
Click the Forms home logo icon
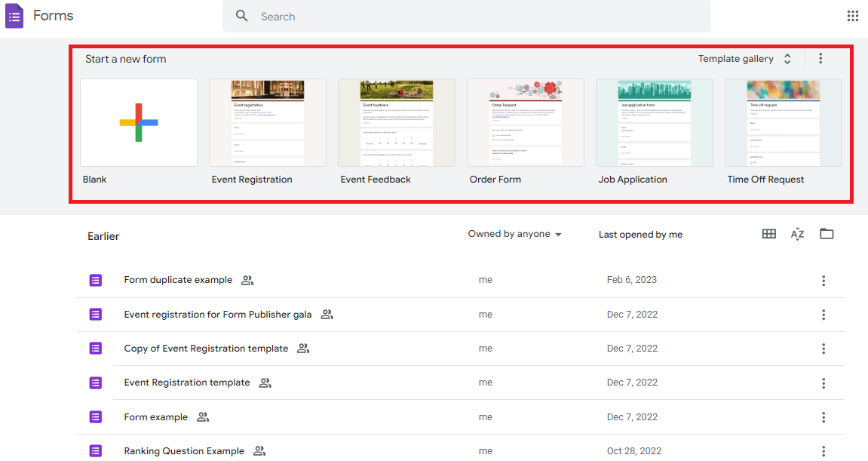(x=14, y=16)
